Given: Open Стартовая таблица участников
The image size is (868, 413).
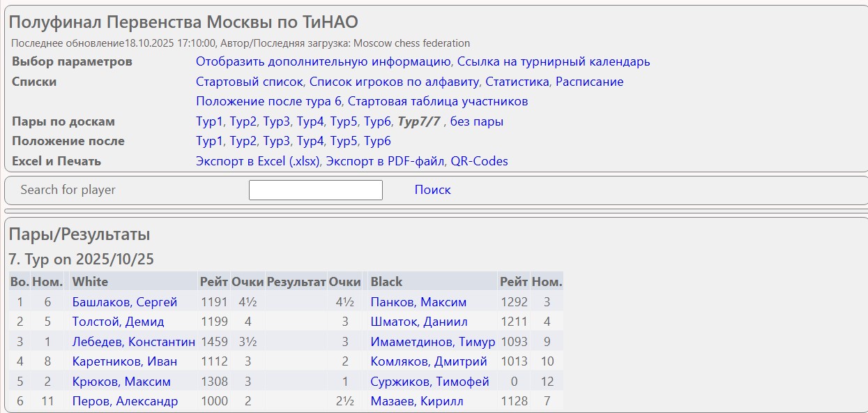Looking at the screenshot, I should [437, 101].
